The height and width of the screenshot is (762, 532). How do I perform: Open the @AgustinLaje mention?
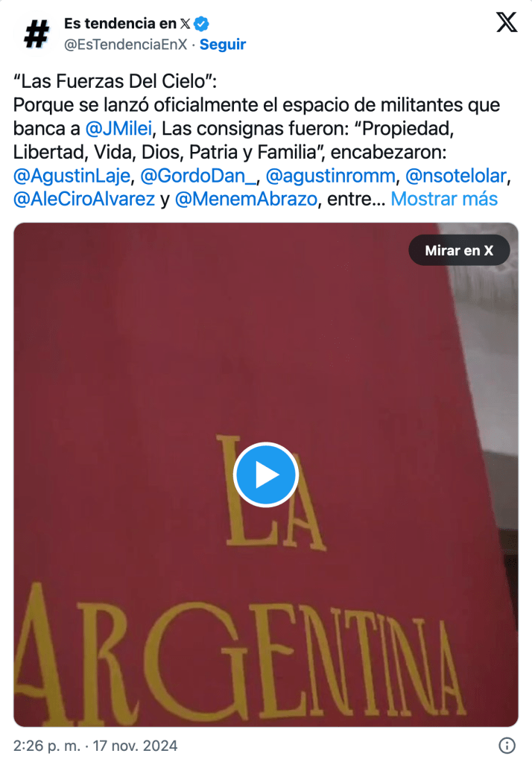[x=72, y=176]
